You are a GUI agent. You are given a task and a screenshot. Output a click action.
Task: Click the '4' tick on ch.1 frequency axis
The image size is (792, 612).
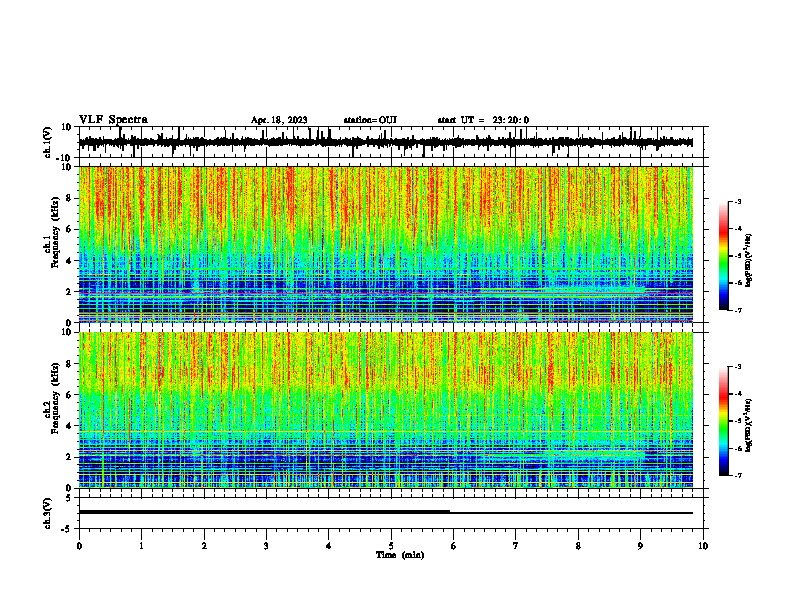(x=69, y=261)
